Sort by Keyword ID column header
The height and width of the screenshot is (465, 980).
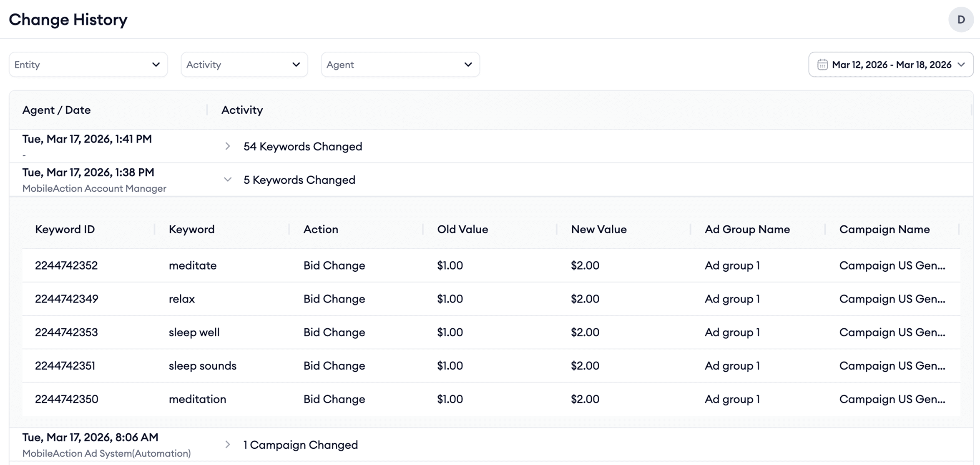65,229
